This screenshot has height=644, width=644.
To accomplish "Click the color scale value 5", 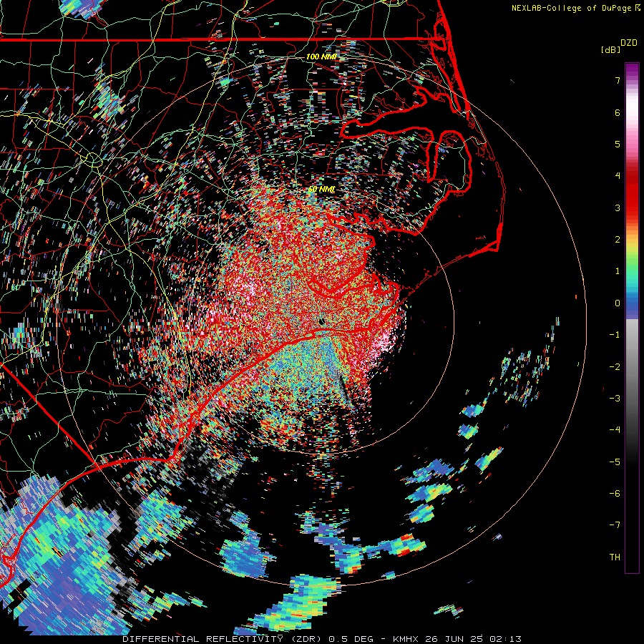I will coord(618,144).
